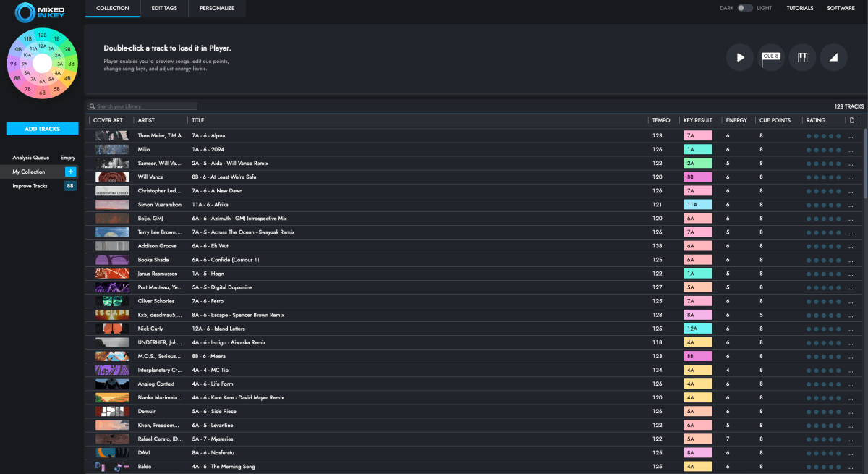Click the Cue 8 flag icon
868x474 pixels.
coord(771,57)
